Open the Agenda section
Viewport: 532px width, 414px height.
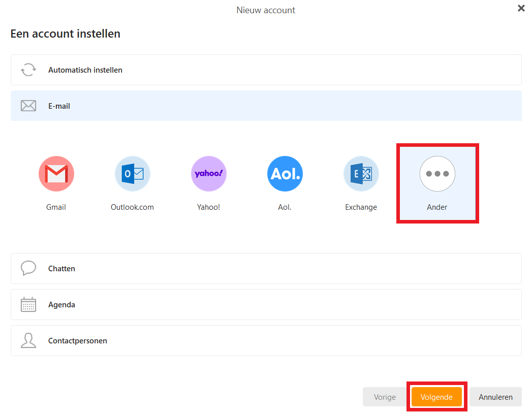click(x=266, y=305)
